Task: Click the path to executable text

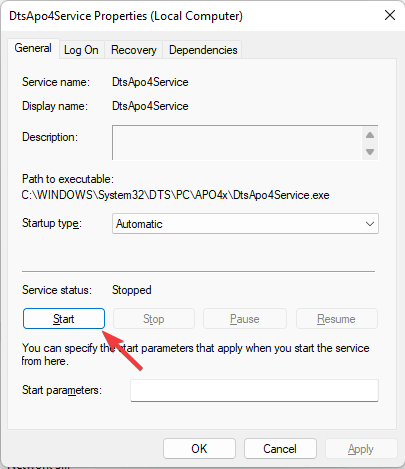Action: [x=175, y=195]
